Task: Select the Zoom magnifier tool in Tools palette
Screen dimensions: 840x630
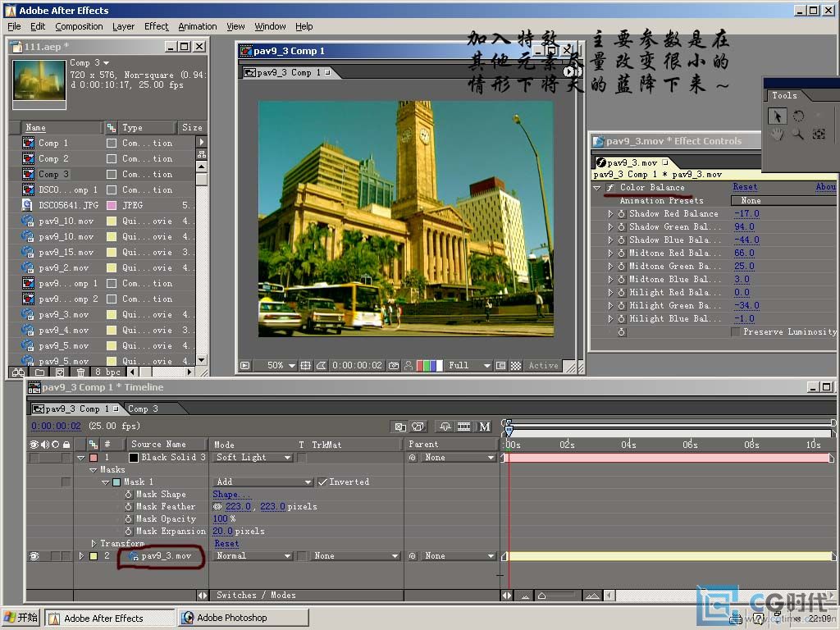Action: coord(798,134)
